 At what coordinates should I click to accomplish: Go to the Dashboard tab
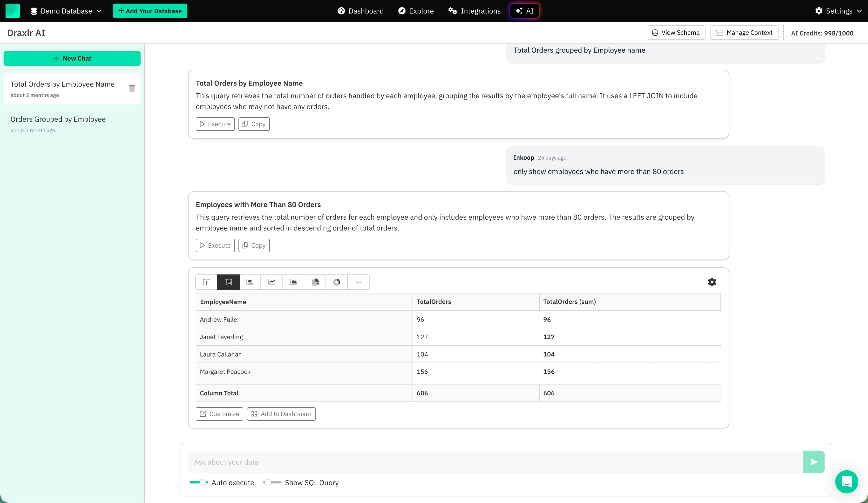[361, 11]
